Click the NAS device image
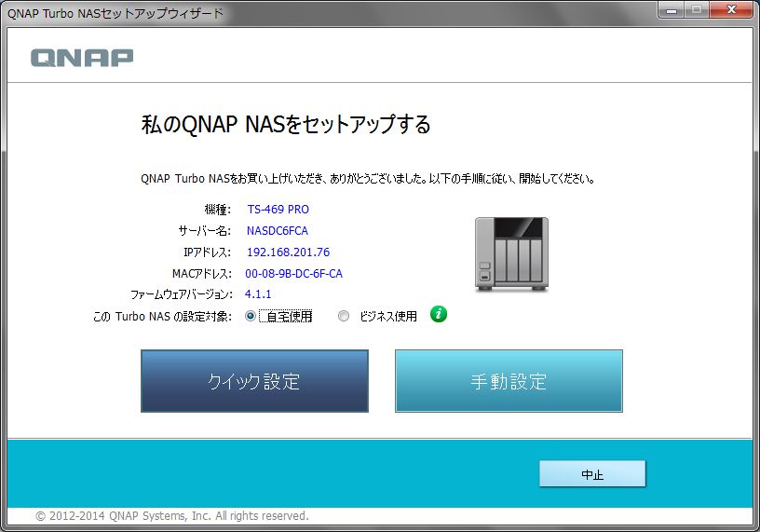760x532 pixels. 512,254
